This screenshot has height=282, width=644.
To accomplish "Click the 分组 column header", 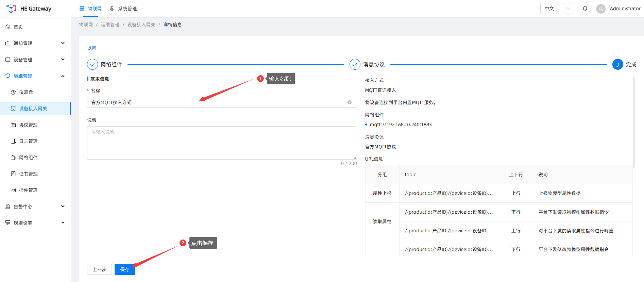I will (x=382, y=175).
